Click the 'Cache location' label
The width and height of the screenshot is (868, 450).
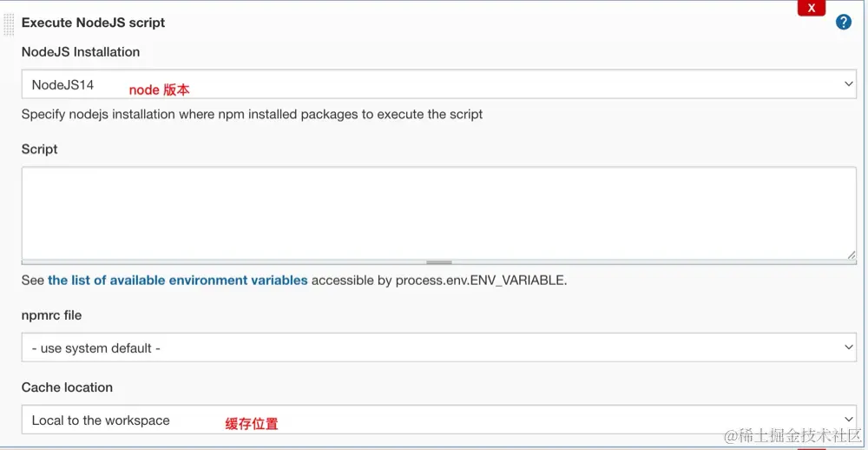[x=67, y=387]
